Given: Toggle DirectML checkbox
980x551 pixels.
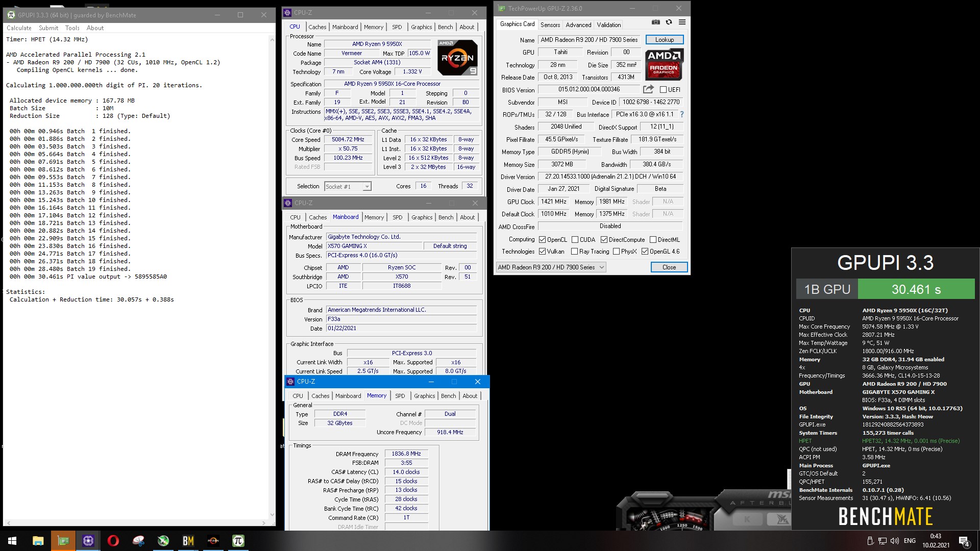Looking at the screenshot, I should coord(653,239).
